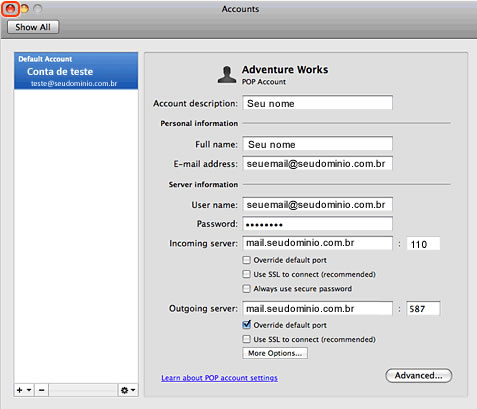Screen dimensions: 477x409
Task: Click the Show All button
Action: pyautogui.click(x=33, y=27)
